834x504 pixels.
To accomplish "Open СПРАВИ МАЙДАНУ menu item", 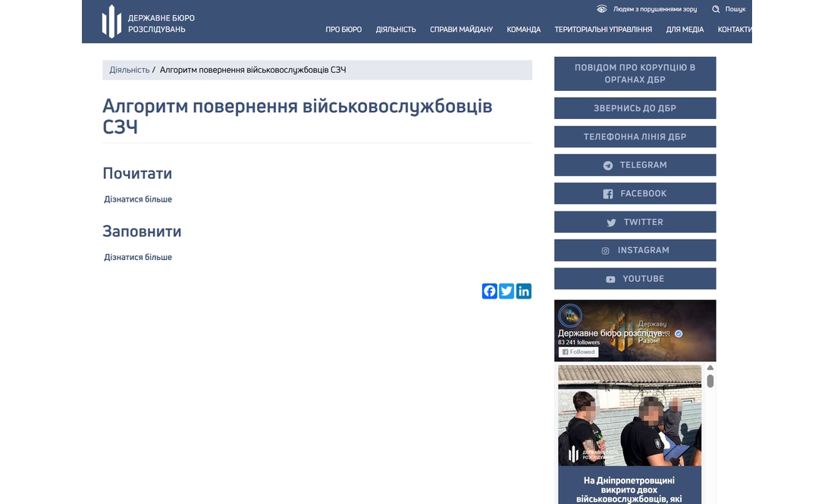I will [461, 30].
